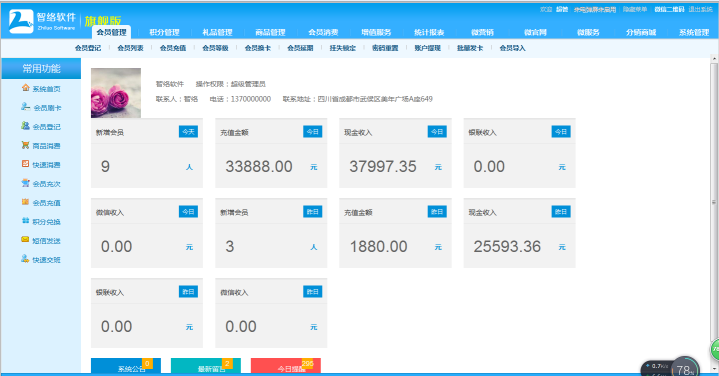The image size is (719, 376).
Task: Click the number 3 new members yesterday
Action: pyautogui.click(x=230, y=247)
